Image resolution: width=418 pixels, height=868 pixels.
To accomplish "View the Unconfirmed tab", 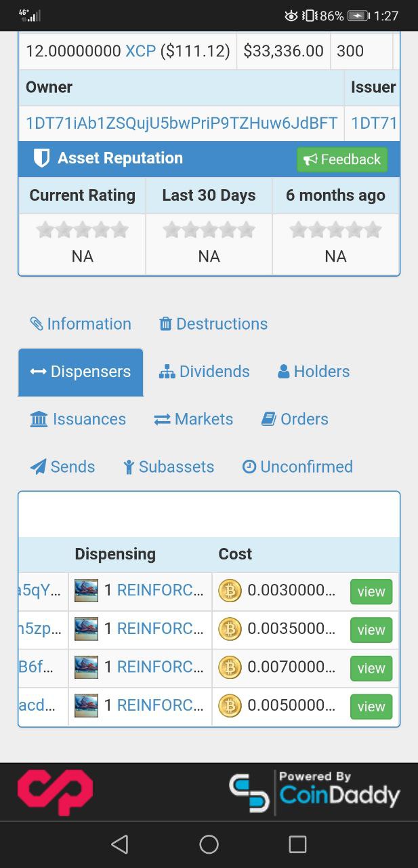I will [x=297, y=467].
